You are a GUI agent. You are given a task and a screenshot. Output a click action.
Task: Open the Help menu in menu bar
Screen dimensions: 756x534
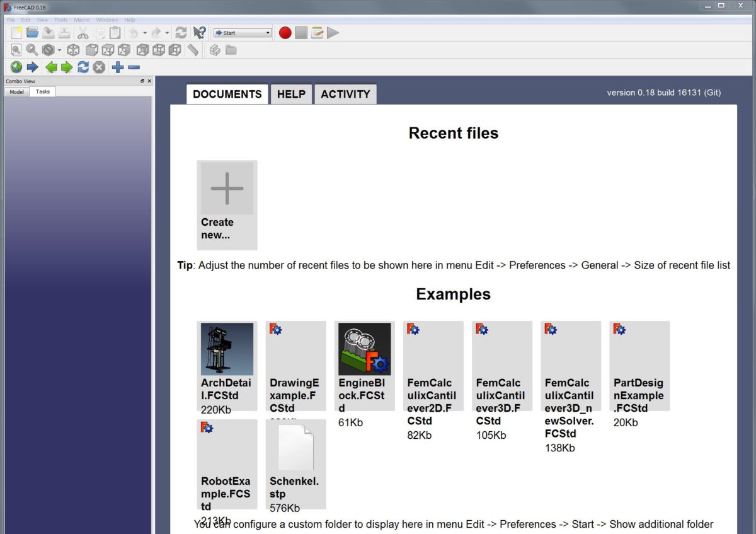[130, 20]
